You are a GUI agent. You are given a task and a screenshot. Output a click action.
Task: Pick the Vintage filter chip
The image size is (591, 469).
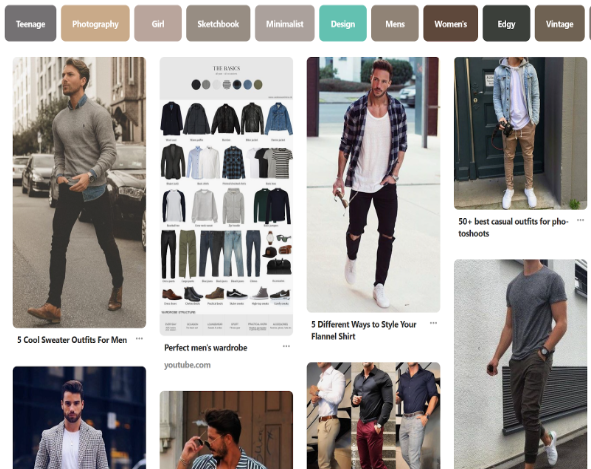click(559, 23)
